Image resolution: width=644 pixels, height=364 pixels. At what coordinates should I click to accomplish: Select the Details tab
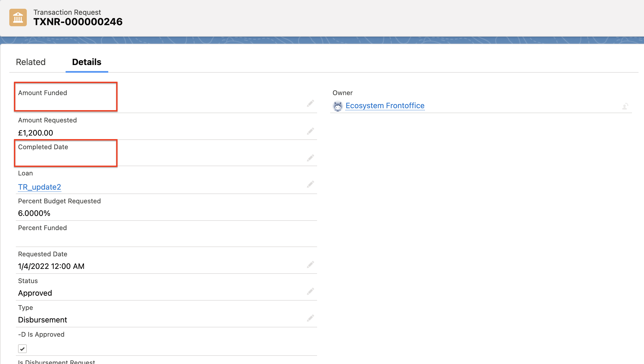(x=87, y=62)
